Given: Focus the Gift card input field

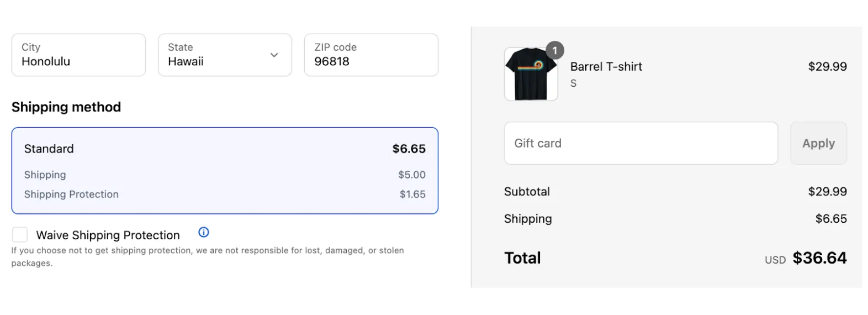Looking at the screenshot, I should 641,143.
